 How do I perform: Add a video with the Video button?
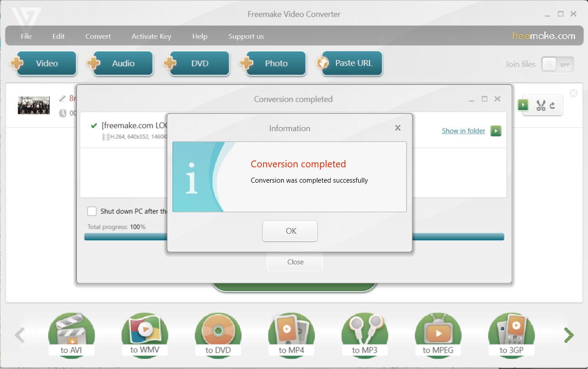44,63
